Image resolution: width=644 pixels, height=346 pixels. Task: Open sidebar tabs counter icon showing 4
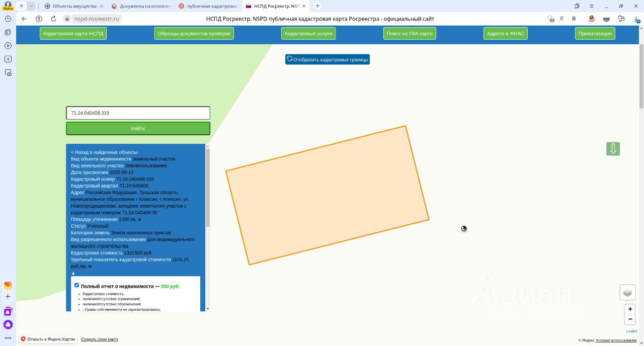click(8, 59)
